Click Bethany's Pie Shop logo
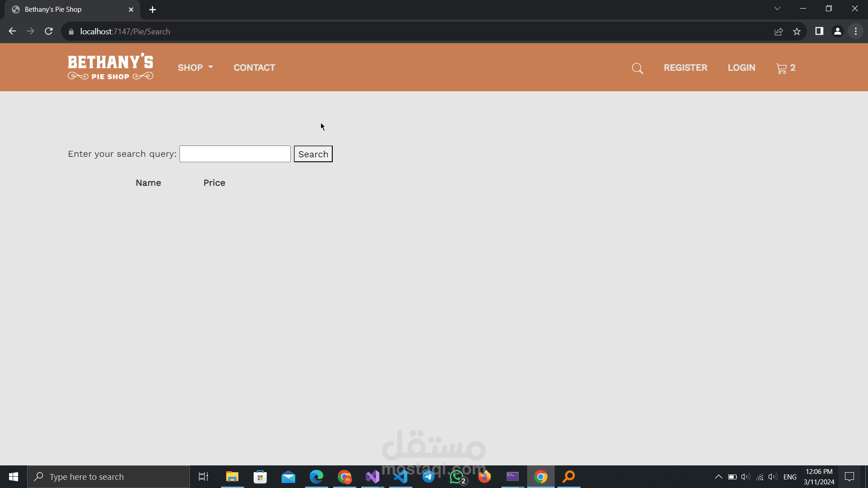Image resolution: width=868 pixels, height=488 pixels. point(110,67)
